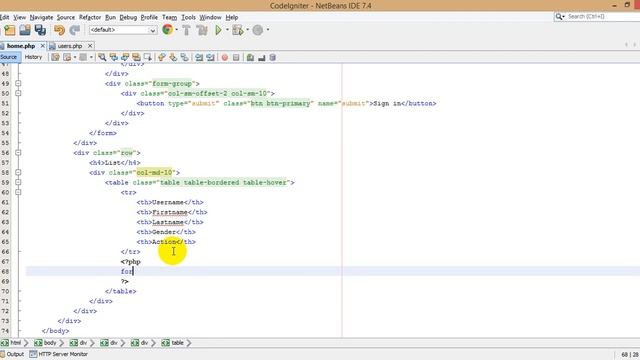Click the Next Bookmark icon

click(x=173, y=58)
